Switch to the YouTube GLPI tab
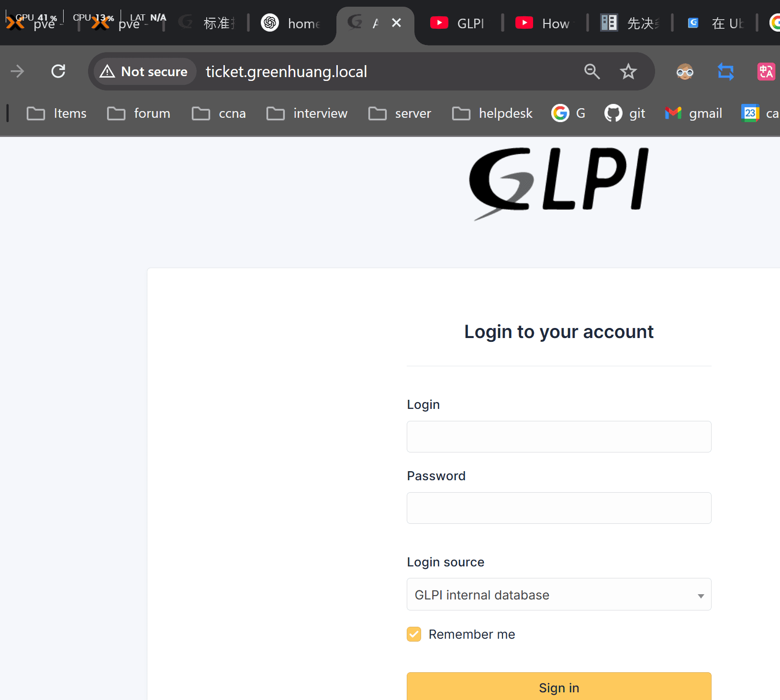The width and height of the screenshot is (780, 700). click(457, 23)
